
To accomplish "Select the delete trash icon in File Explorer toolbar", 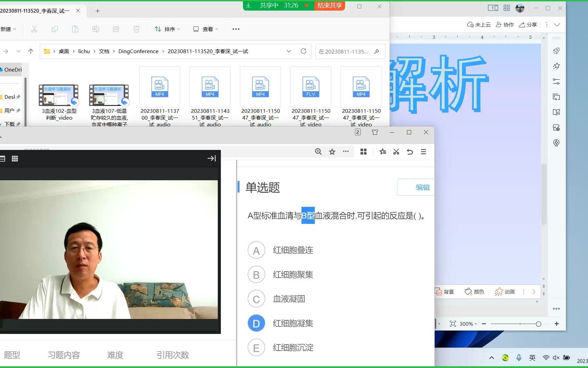I will click(x=136, y=29).
